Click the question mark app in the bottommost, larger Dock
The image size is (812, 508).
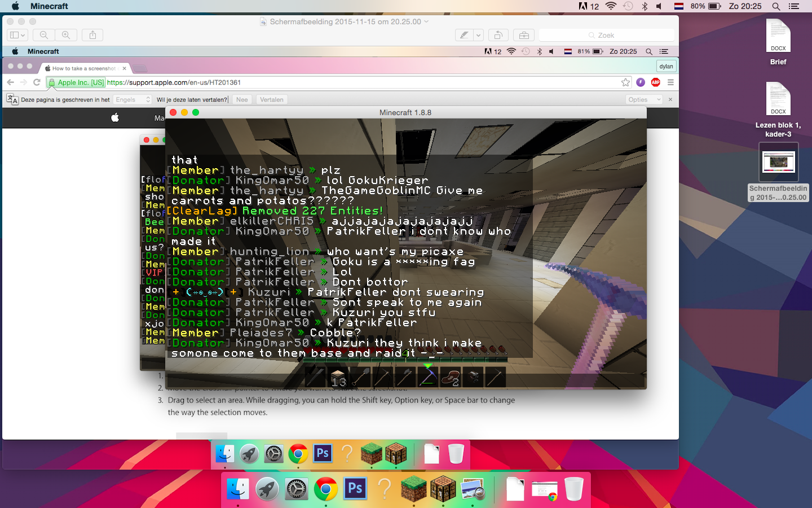point(385,489)
